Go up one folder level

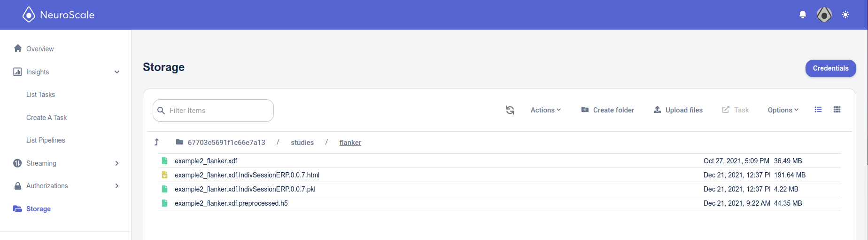coord(156,142)
